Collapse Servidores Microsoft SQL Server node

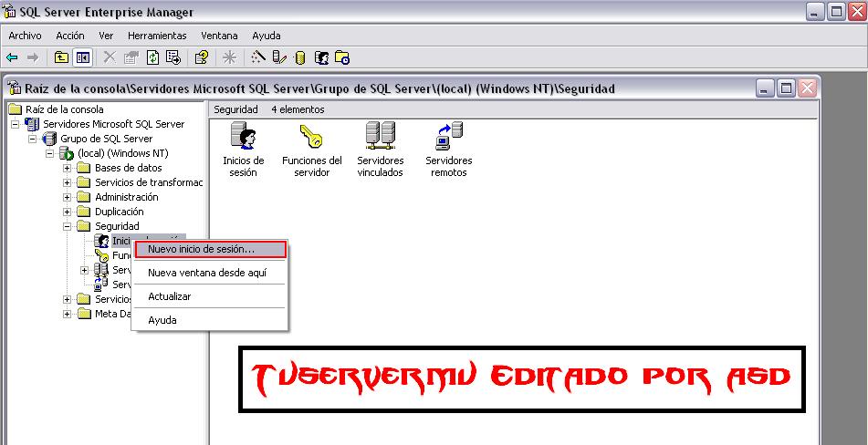pyautogui.click(x=15, y=124)
